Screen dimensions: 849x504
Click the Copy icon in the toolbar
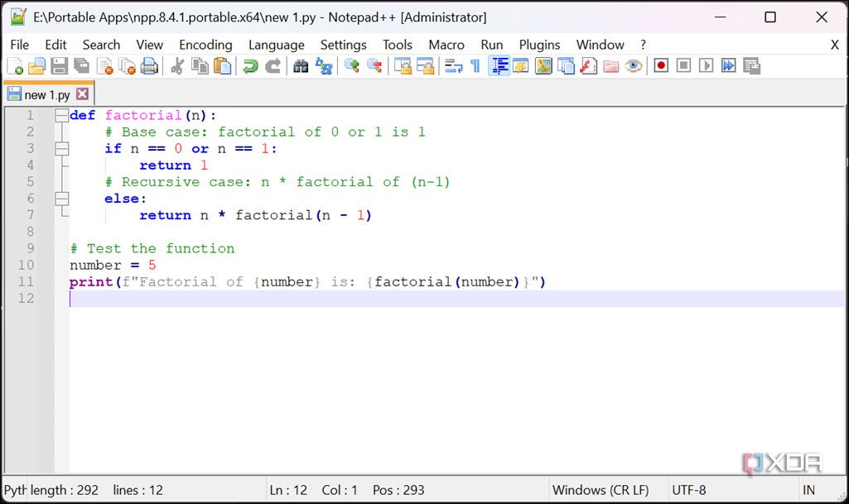[x=200, y=66]
